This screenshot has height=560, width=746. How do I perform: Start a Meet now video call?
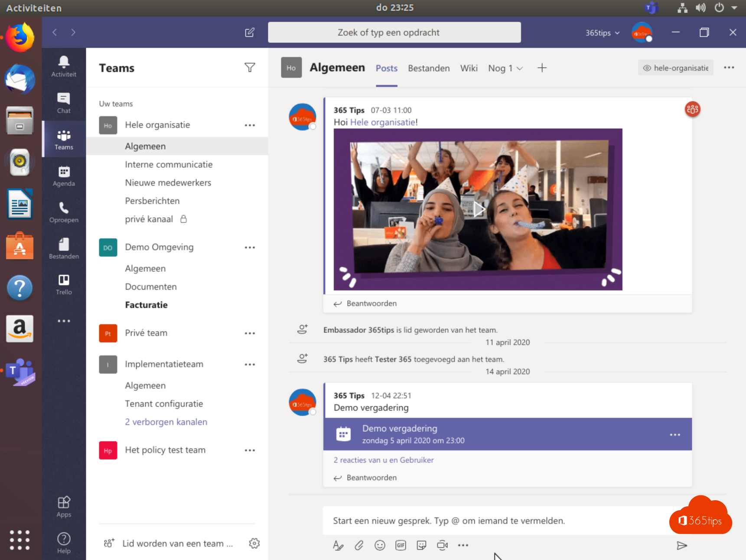pos(442,545)
